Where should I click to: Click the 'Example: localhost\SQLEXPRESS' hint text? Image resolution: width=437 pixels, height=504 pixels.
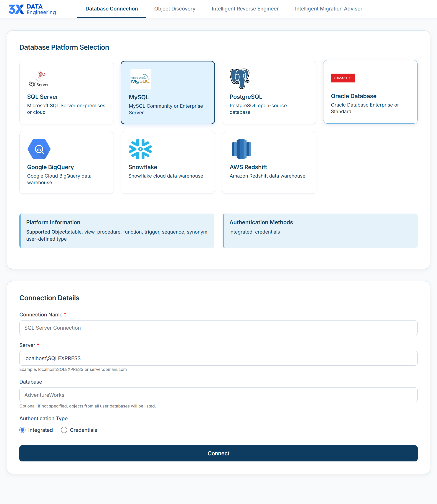click(x=73, y=369)
